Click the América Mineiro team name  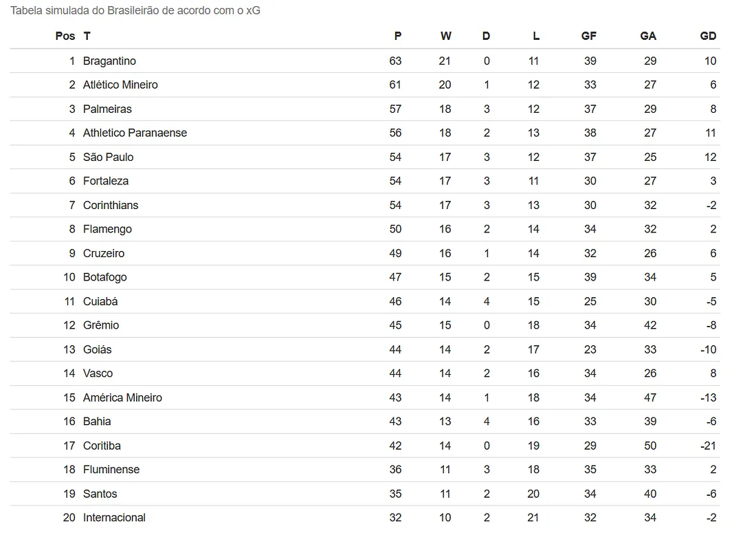(122, 397)
